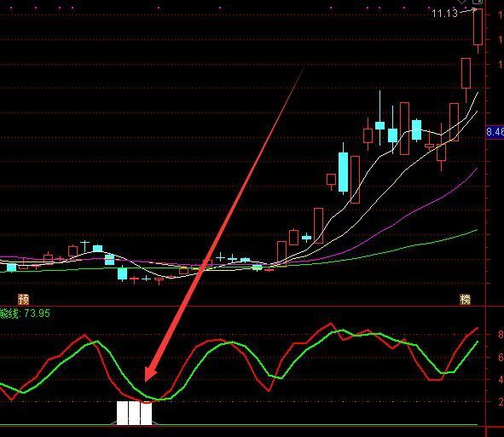Click the horizontal divider above the indicator panel
The height and width of the screenshot is (437, 504).
click(x=243, y=307)
